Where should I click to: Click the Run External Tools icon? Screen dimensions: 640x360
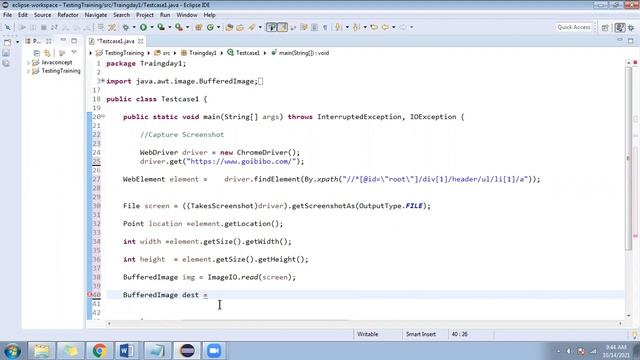(x=179, y=27)
